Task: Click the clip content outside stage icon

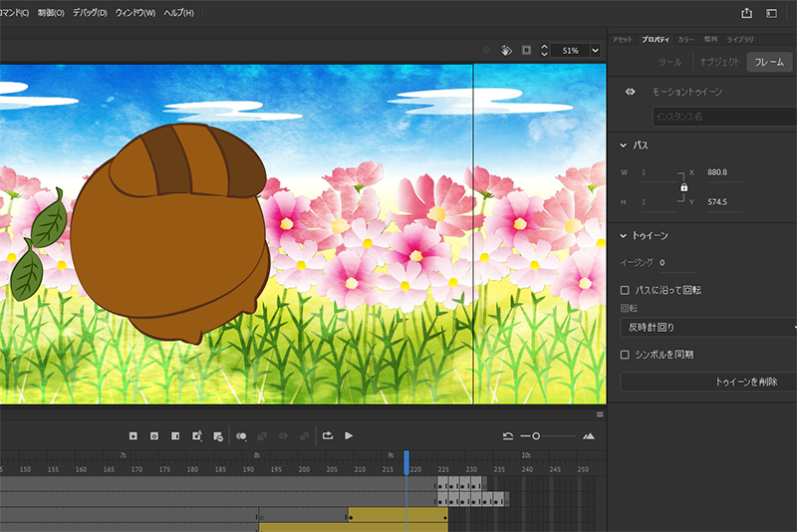Action: coord(526,50)
